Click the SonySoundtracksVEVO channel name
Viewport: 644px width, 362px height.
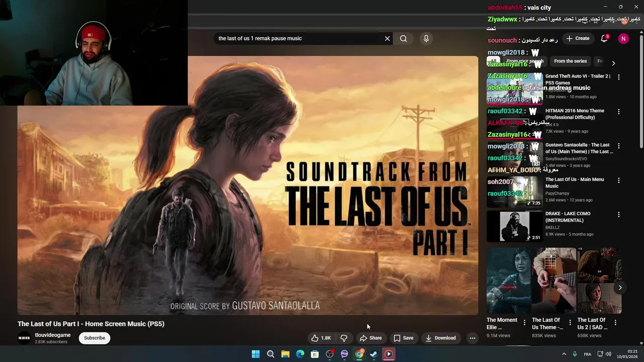pyautogui.click(x=566, y=159)
